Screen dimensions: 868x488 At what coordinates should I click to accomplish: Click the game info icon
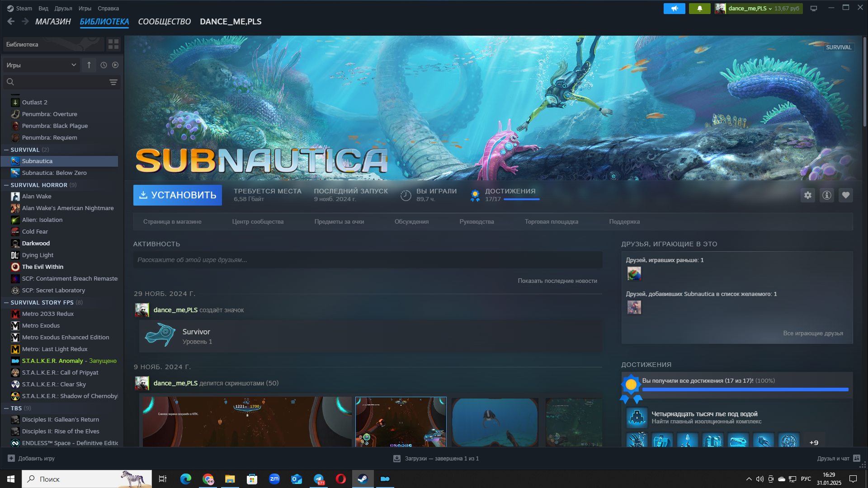(826, 195)
